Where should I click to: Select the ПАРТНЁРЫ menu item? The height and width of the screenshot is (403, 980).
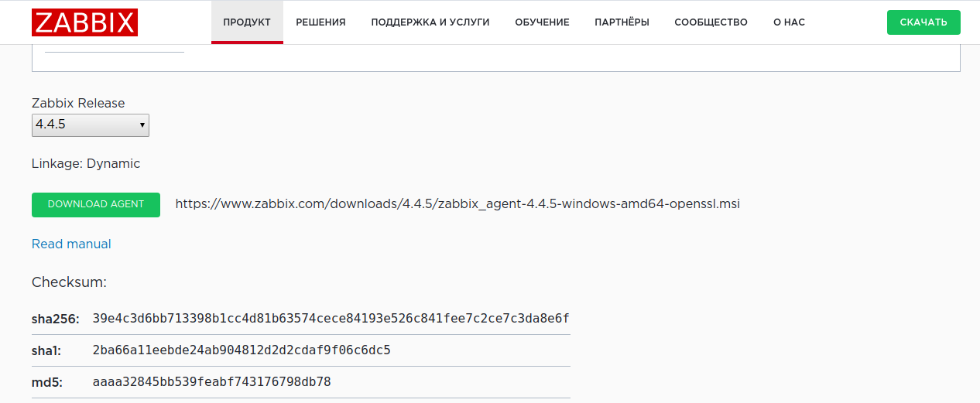point(622,22)
